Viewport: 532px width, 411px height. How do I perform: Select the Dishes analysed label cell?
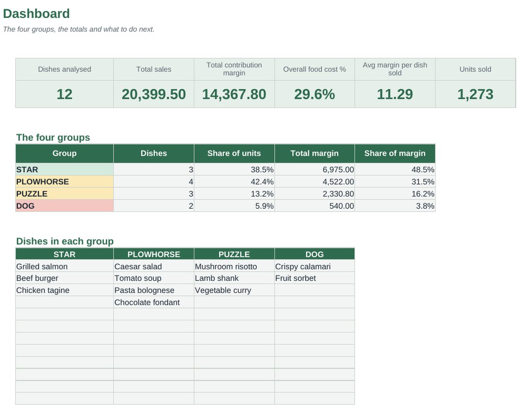tap(64, 69)
